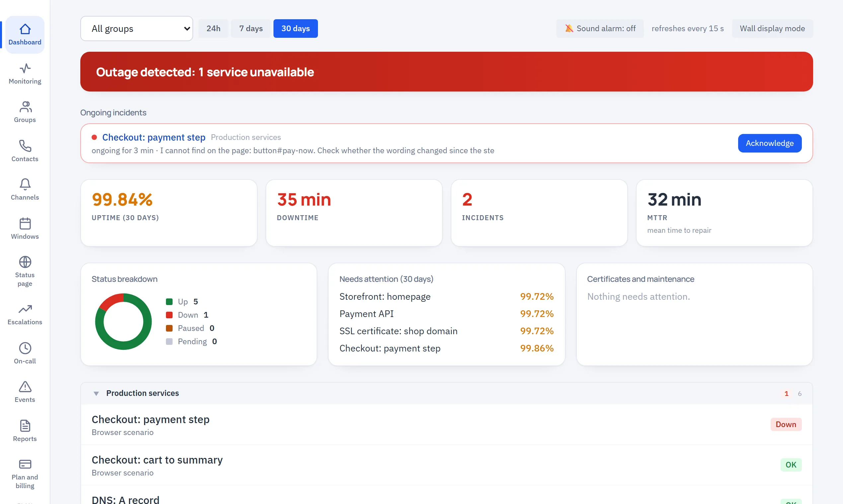The width and height of the screenshot is (843, 504).
Task: Click the gray Pending legend swatch
Action: [169, 341]
